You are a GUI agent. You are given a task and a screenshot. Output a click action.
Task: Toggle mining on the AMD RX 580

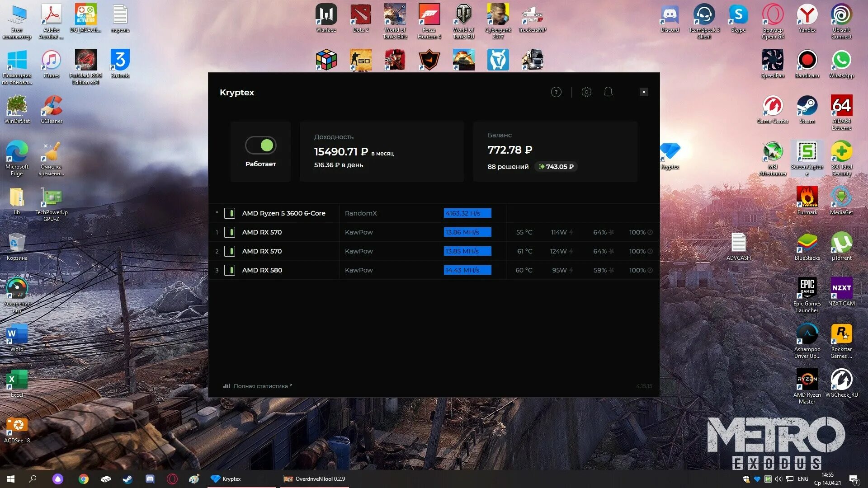pyautogui.click(x=230, y=270)
